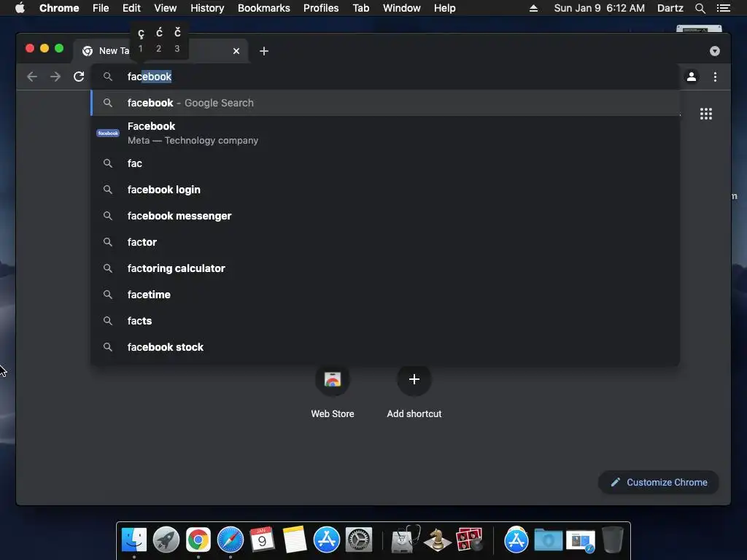747x560 pixels.
Task: Open the Chrome profile avatar icon
Action: tap(692, 77)
